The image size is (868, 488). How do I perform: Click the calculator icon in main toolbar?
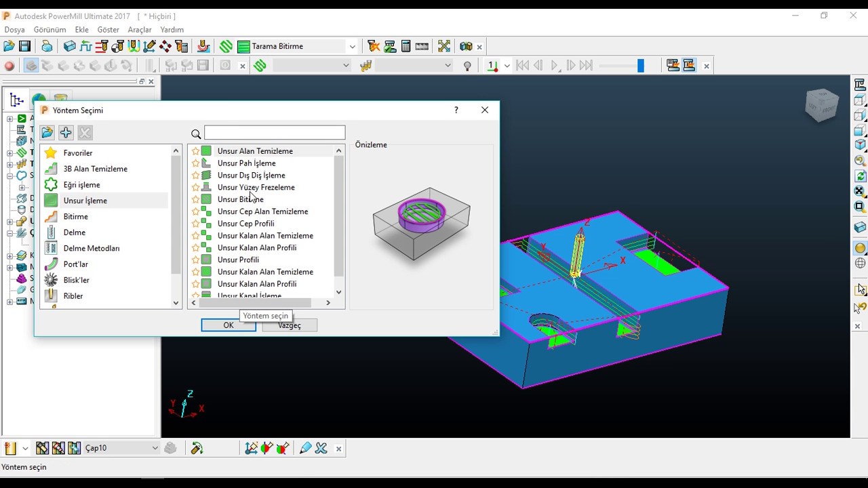(406, 46)
